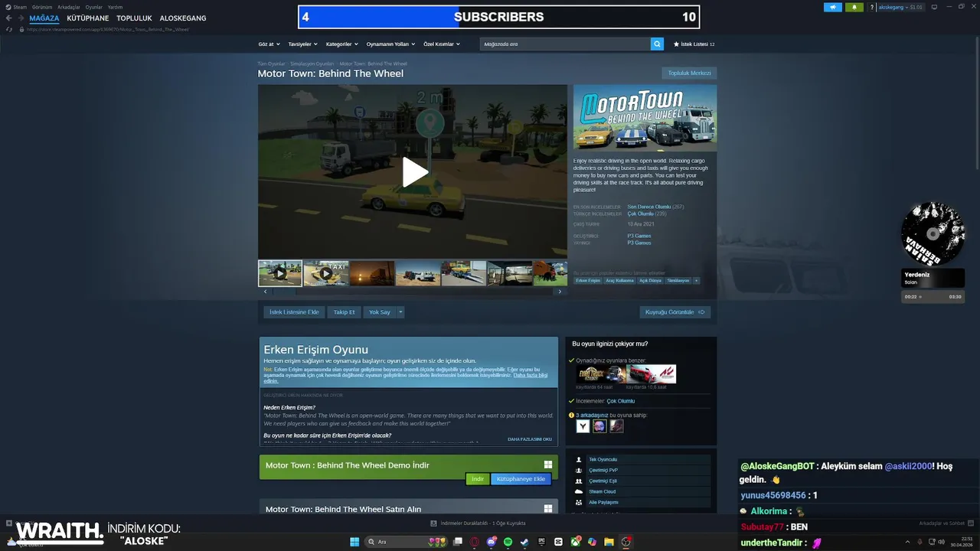Open File Explorer from the taskbar
The height and width of the screenshot is (551, 980).
(609, 542)
